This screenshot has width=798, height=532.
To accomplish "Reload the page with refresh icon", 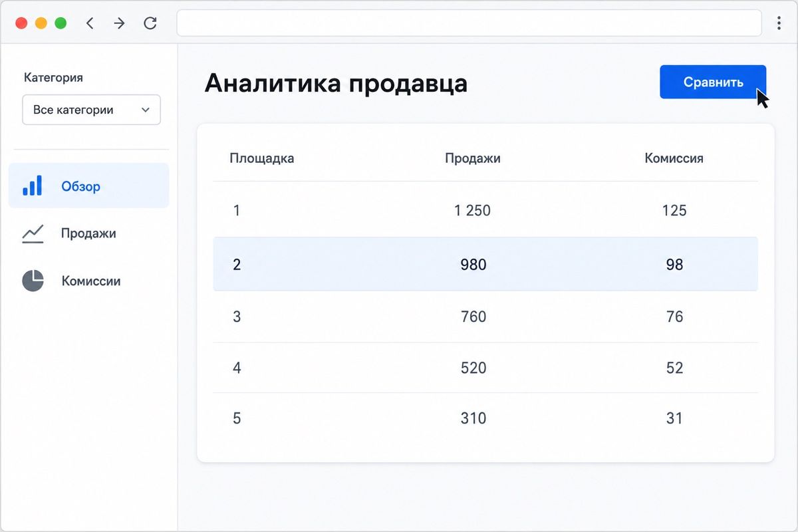I will 150,23.
